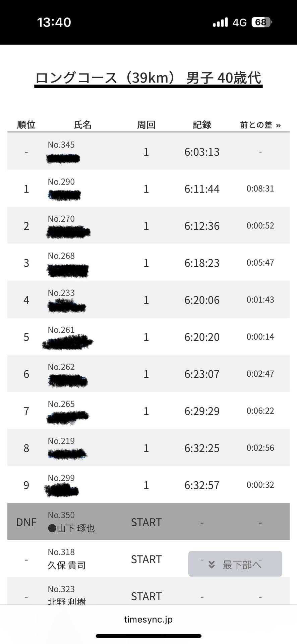Tap the 氏名 column header
297x644 pixels.
(x=82, y=125)
